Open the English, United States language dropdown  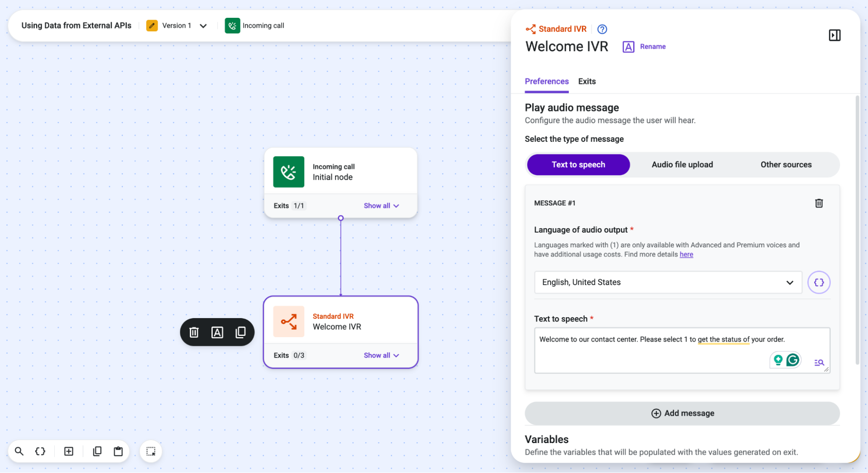[668, 282]
